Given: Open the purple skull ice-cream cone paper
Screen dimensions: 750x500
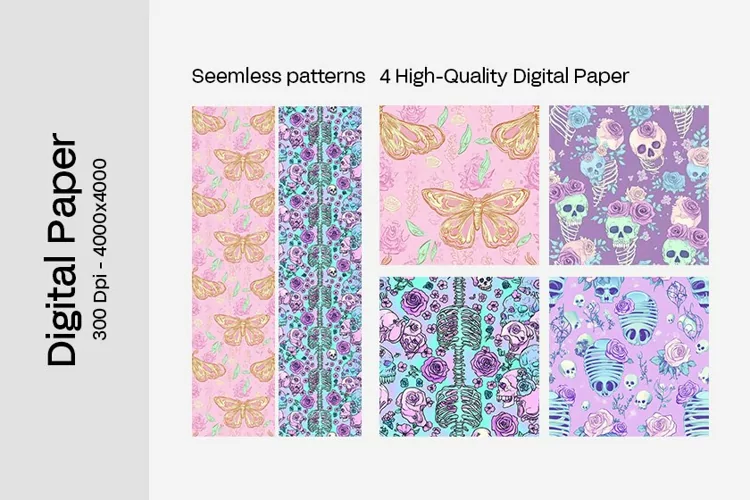Looking at the screenshot, I should [629, 185].
